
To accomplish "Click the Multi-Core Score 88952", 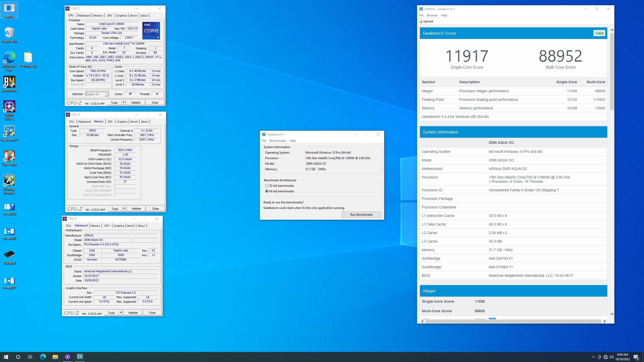I will pyautogui.click(x=560, y=56).
